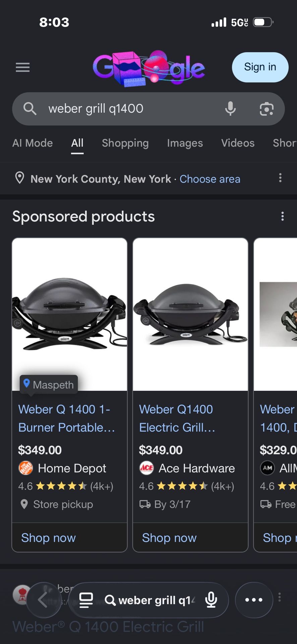
Task: Tap Shop now for Ace Hardware listing
Action: 169,538
